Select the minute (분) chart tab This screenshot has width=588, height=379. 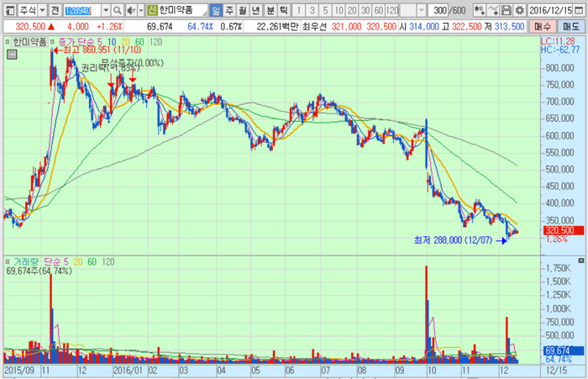[270, 10]
